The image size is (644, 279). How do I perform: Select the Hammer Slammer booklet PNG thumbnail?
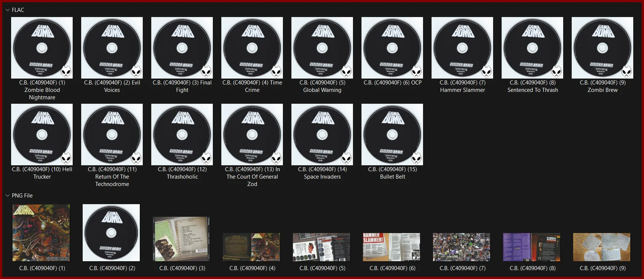pos(392,247)
